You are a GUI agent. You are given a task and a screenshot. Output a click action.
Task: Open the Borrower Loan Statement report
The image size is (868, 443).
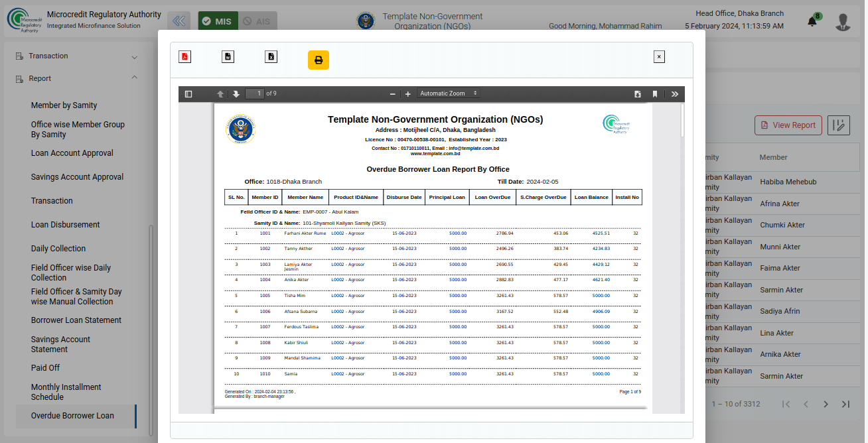[76, 320]
